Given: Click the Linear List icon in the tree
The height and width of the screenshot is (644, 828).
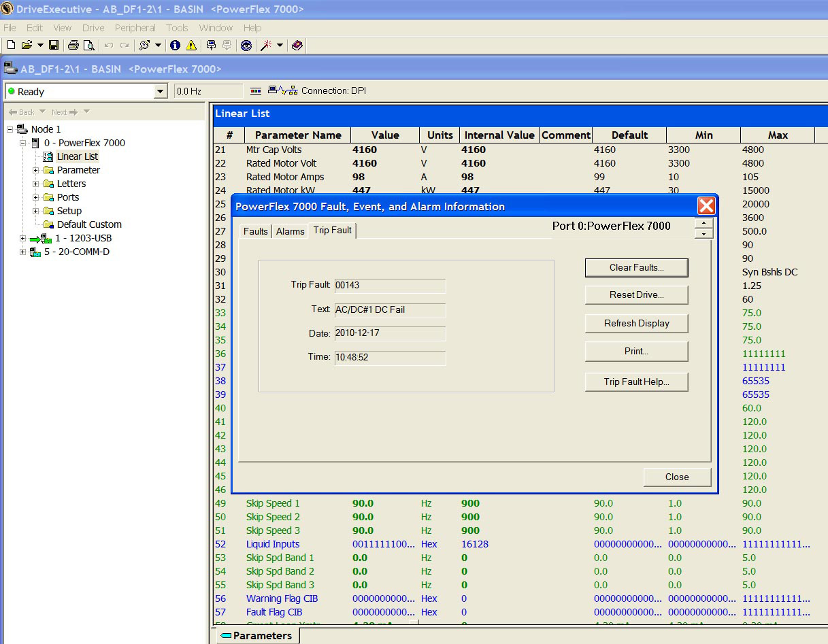Looking at the screenshot, I should (x=48, y=156).
